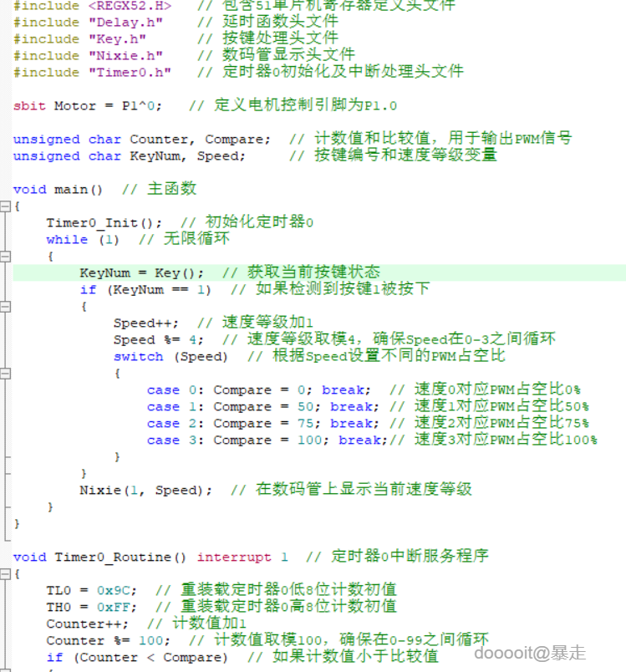Image resolution: width=626 pixels, height=672 pixels.
Task: Click the switch (Speed) statement
Action: (170, 357)
